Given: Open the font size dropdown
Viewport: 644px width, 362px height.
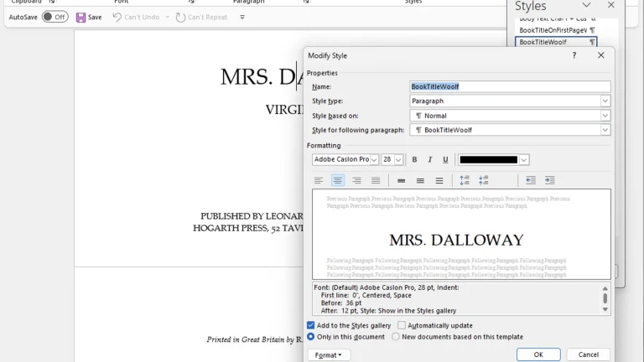Looking at the screenshot, I should [x=398, y=160].
